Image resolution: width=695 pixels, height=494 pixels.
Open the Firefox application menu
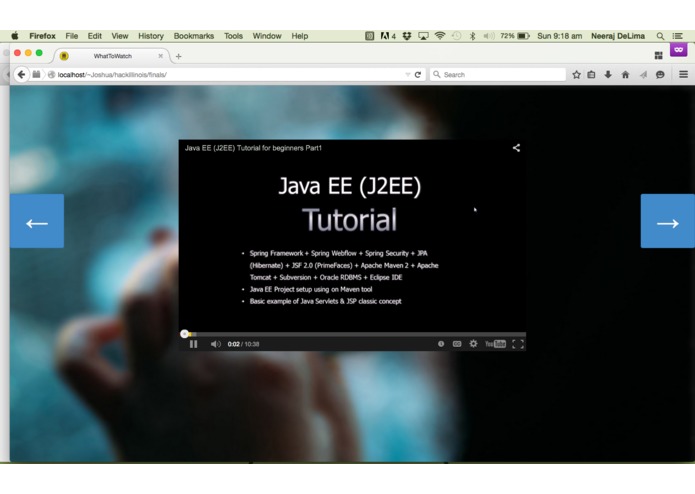coord(42,36)
